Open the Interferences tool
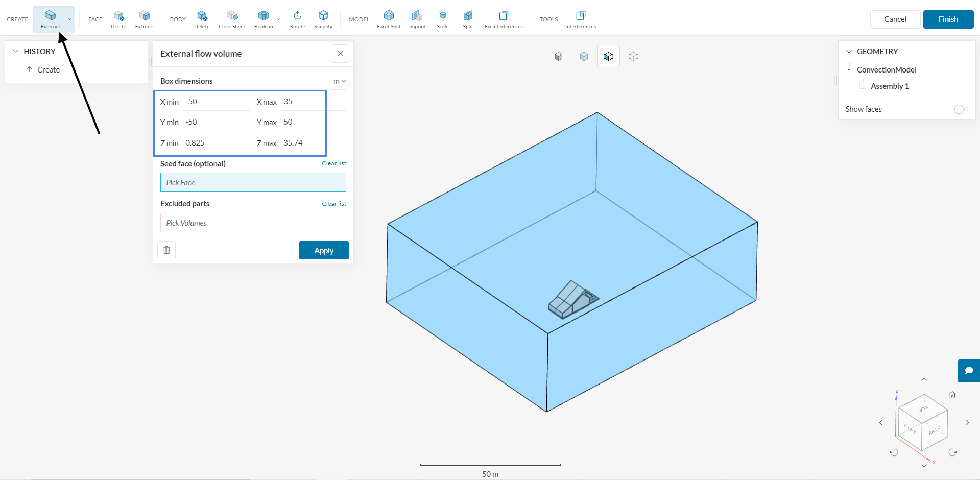 [581, 19]
